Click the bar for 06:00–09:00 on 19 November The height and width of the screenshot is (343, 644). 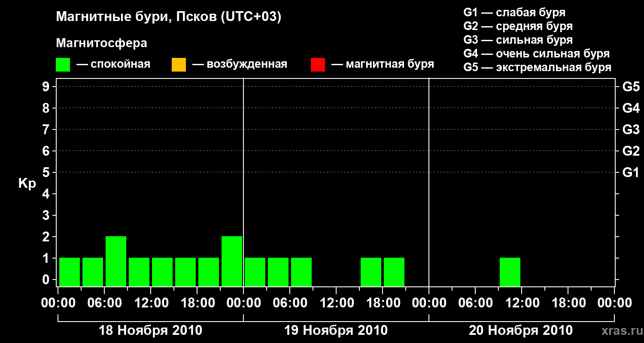[301, 272]
